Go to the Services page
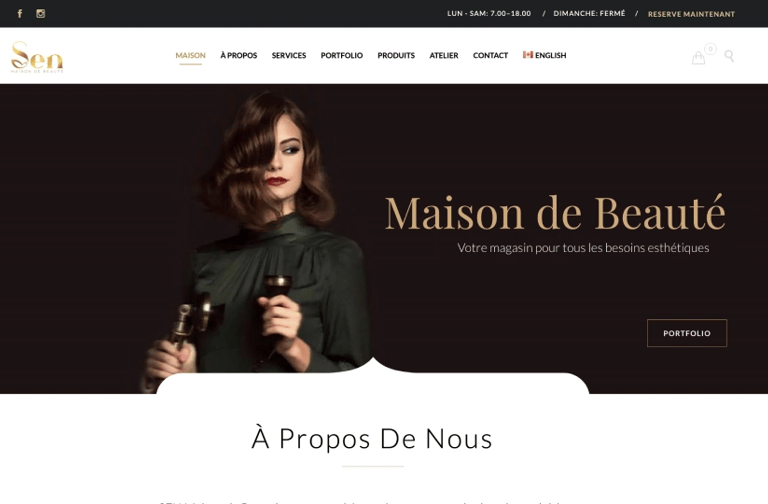768x504 pixels. 289,55
